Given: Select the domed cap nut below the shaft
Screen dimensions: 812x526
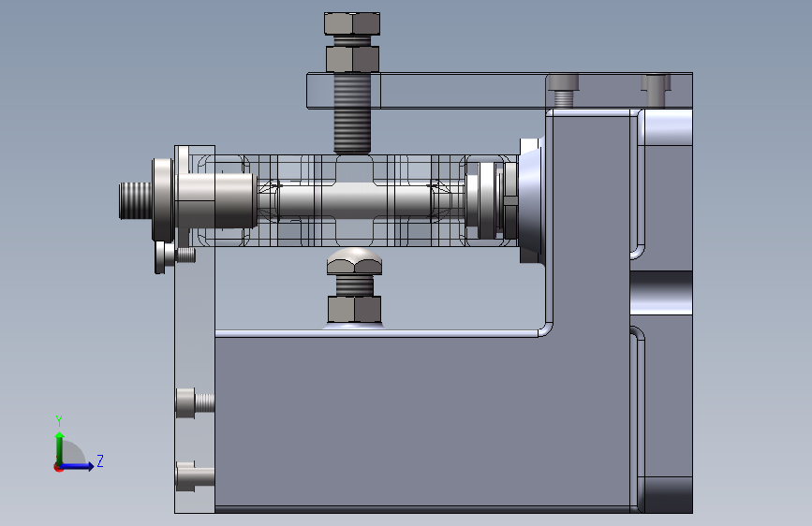Looking at the screenshot, I should [354, 261].
